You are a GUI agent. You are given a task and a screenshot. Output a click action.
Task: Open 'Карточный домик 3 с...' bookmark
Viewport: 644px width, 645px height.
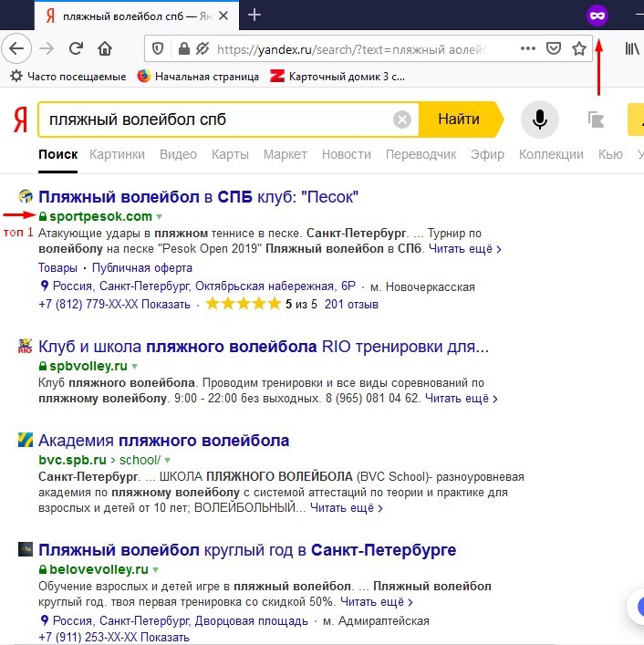[338, 77]
